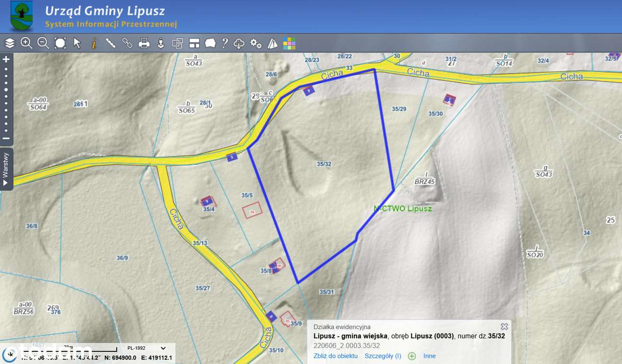This screenshot has height=364, width=622.
Task: Open the colored grid icon
Action: point(289,43)
